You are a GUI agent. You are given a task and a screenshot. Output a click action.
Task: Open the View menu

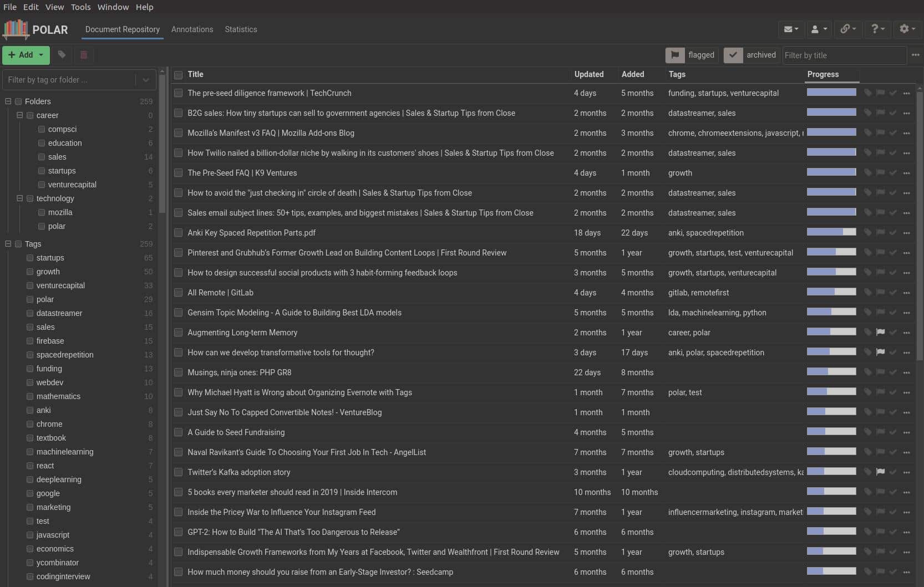tap(54, 7)
